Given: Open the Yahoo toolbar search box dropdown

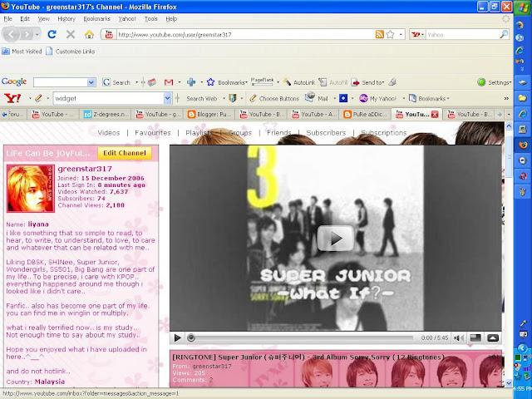Looking at the screenshot, I should [x=168, y=98].
